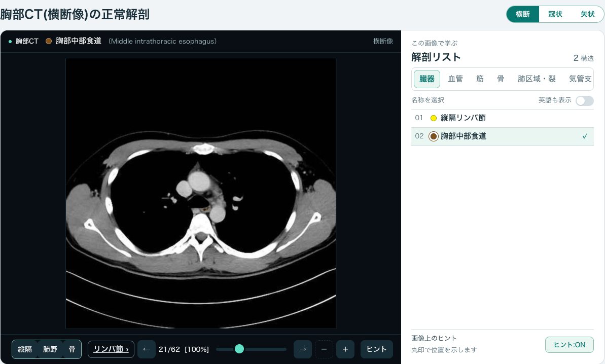Viewport: 605px width, 364px height.
Task: Choose the 肺野 window preset
Action: 50,349
